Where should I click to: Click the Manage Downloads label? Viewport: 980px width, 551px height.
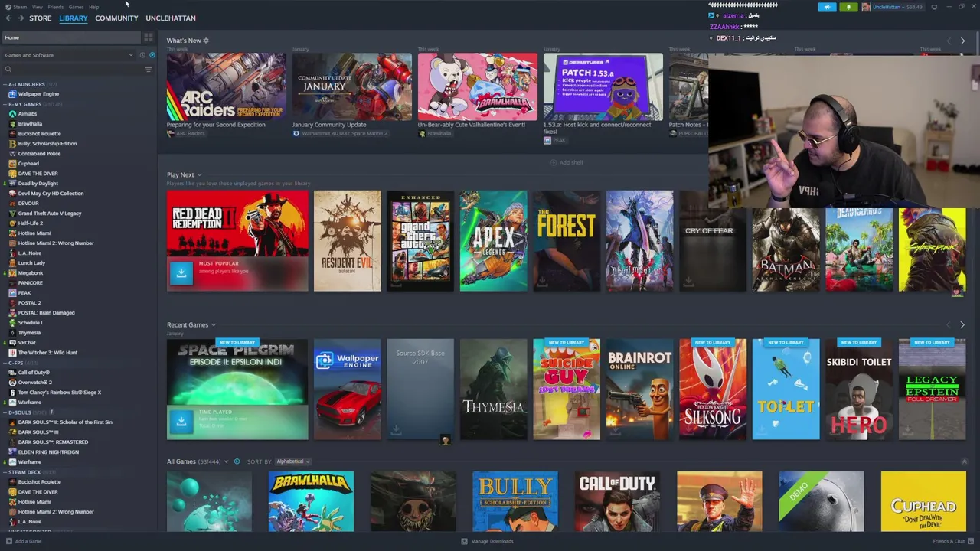(x=492, y=541)
